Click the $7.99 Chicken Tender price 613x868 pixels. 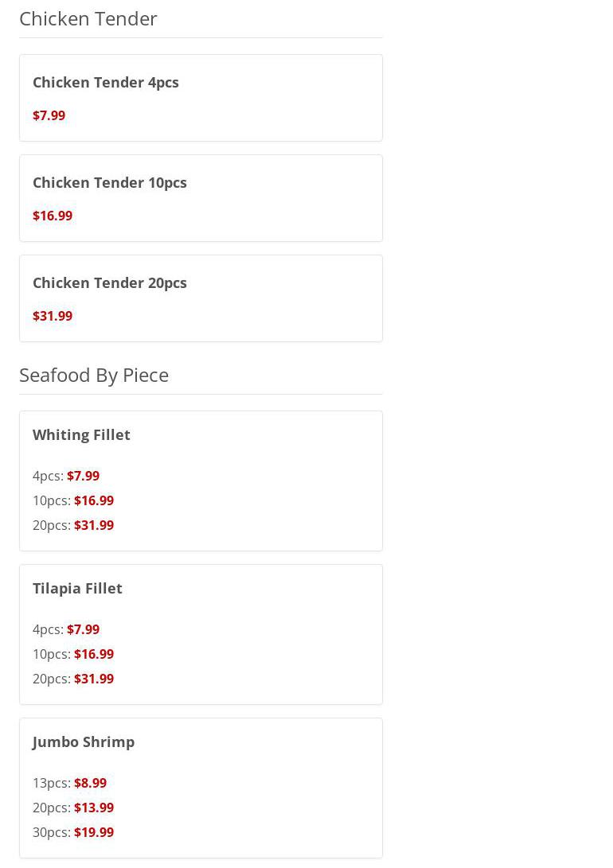point(49,116)
